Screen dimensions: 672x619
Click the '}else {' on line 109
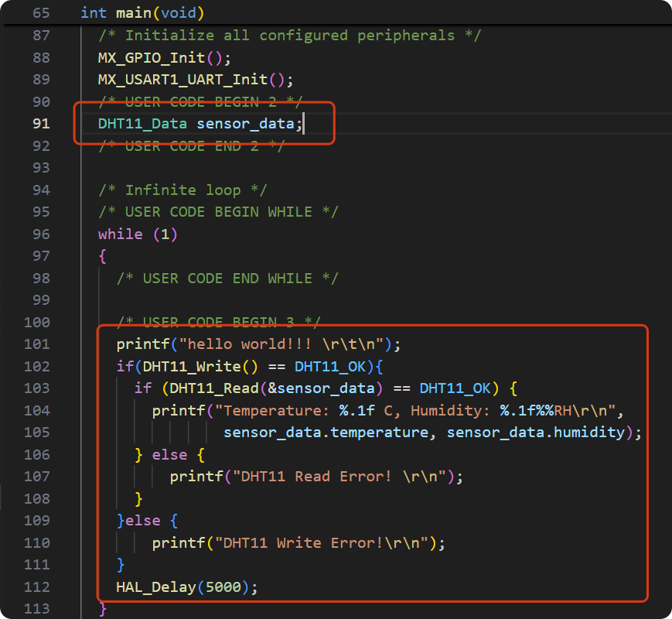click(147, 521)
